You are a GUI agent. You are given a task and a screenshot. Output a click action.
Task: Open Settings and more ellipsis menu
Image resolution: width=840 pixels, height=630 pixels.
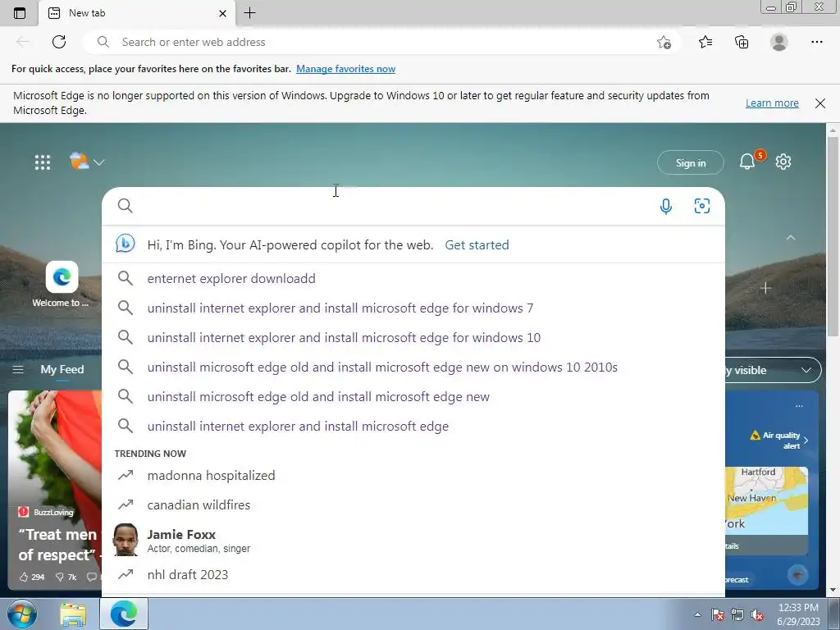(816, 42)
